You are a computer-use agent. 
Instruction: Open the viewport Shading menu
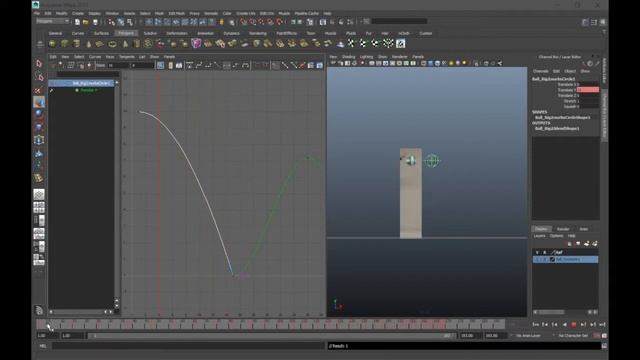349,57
